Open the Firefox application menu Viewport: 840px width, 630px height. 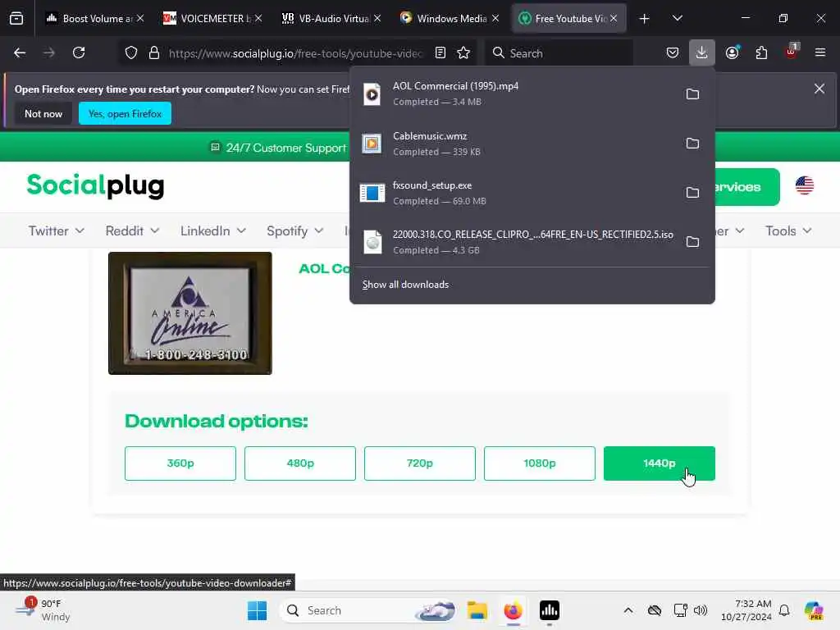pos(820,53)
